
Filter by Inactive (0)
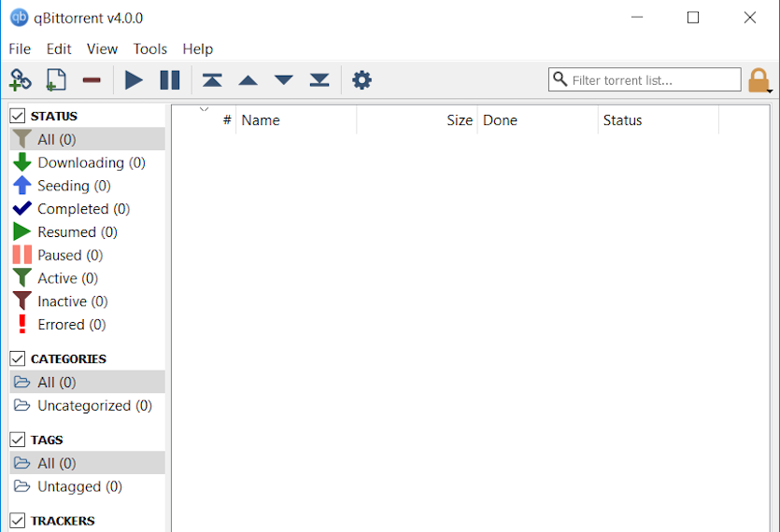click(x=87, y=301)
